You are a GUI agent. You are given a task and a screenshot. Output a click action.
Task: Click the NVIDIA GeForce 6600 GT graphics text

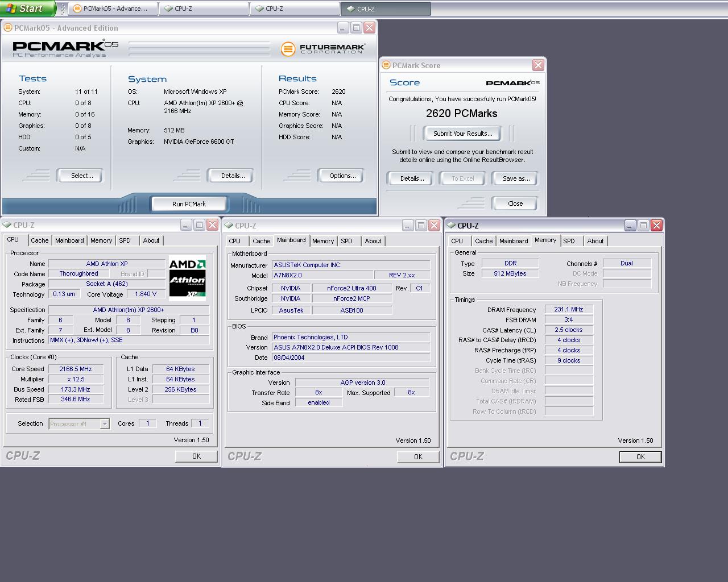point(198,142)
